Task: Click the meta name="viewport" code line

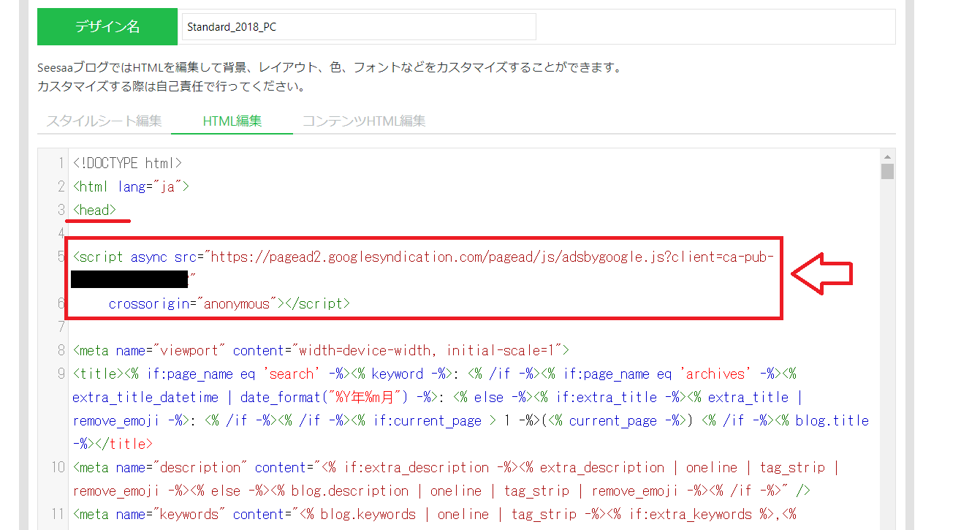Action: 321,350
